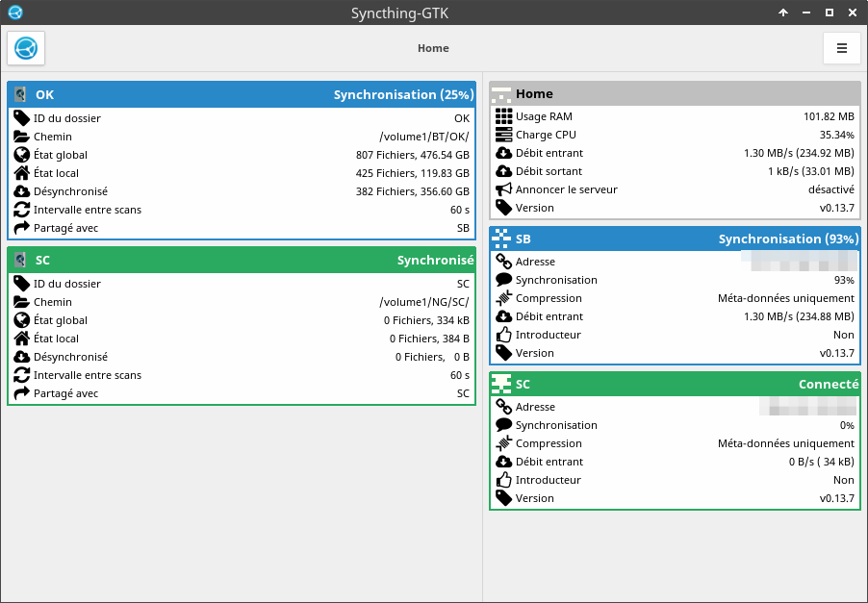The width and height of the screenshot is (868, 603).
Task: Click the house icon for OK État local
Action: click(21, 172)
